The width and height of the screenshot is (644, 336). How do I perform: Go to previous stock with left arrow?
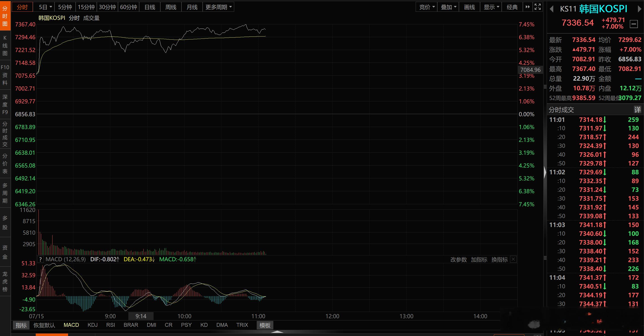point(551,9)
